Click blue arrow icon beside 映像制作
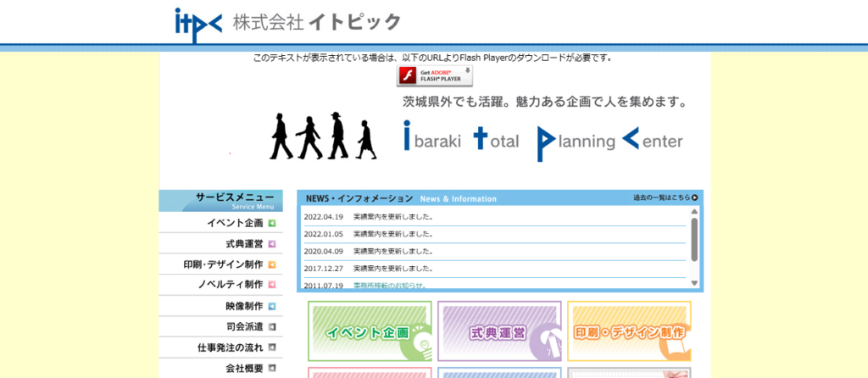Screen dimensions: 868x378 [272, 306]
